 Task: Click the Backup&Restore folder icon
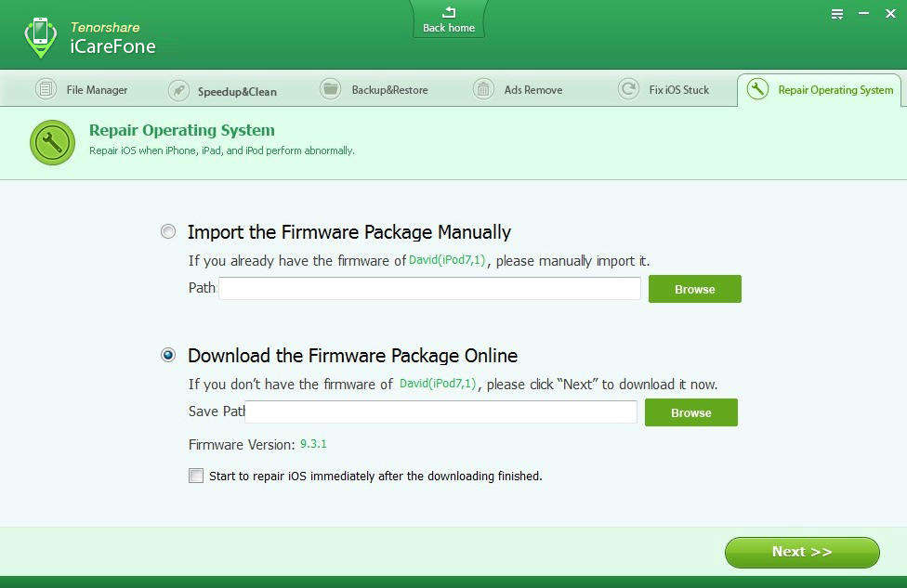coord(330,89)
